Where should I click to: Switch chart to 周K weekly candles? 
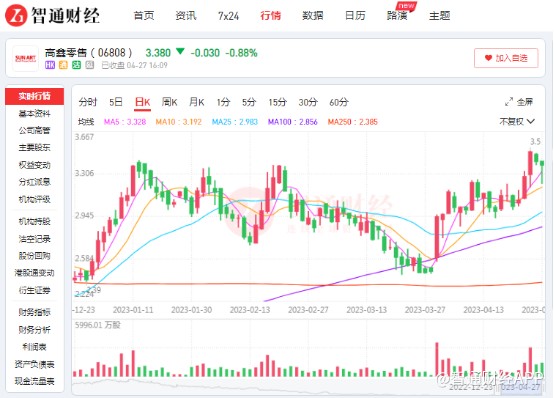pyautogui.click(x=169, y=102)
